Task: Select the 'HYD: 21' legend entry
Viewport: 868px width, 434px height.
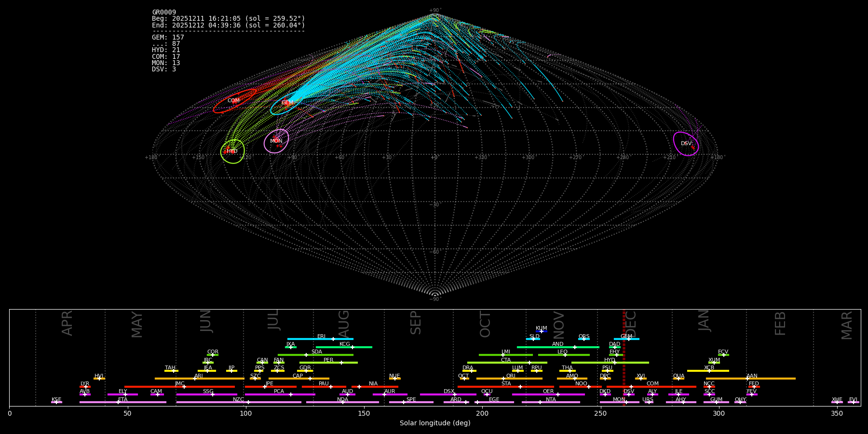Action: [x=166, y=50]
